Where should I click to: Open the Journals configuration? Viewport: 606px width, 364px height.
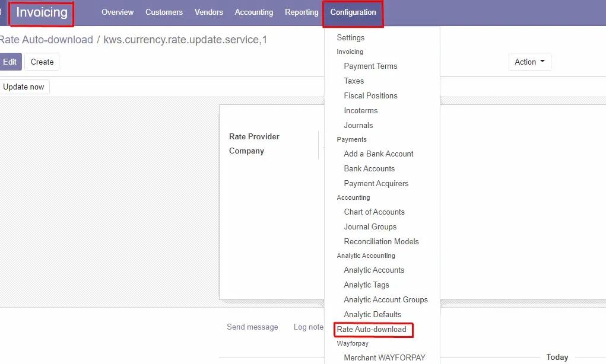tap(358, 125)
